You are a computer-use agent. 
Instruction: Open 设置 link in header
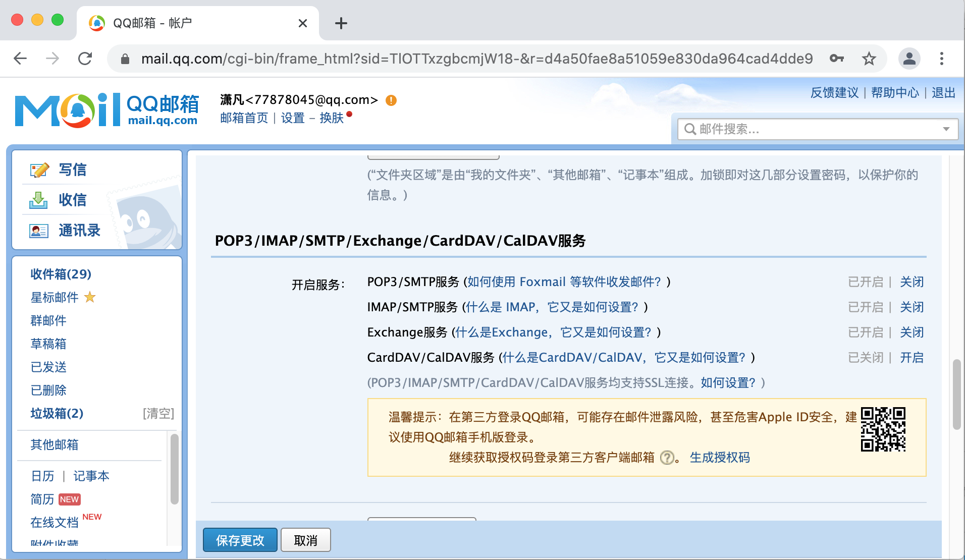click(x=293, y=118)
